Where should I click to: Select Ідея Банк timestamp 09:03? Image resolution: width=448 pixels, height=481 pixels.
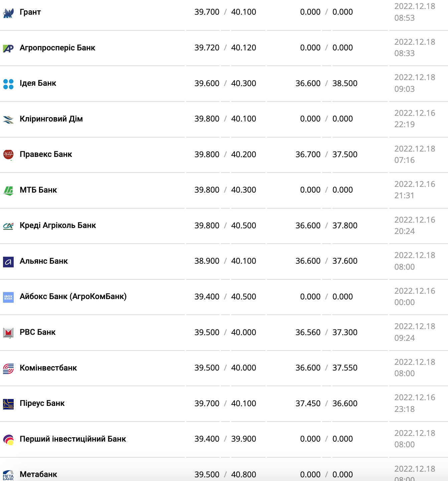pos(405,89)
